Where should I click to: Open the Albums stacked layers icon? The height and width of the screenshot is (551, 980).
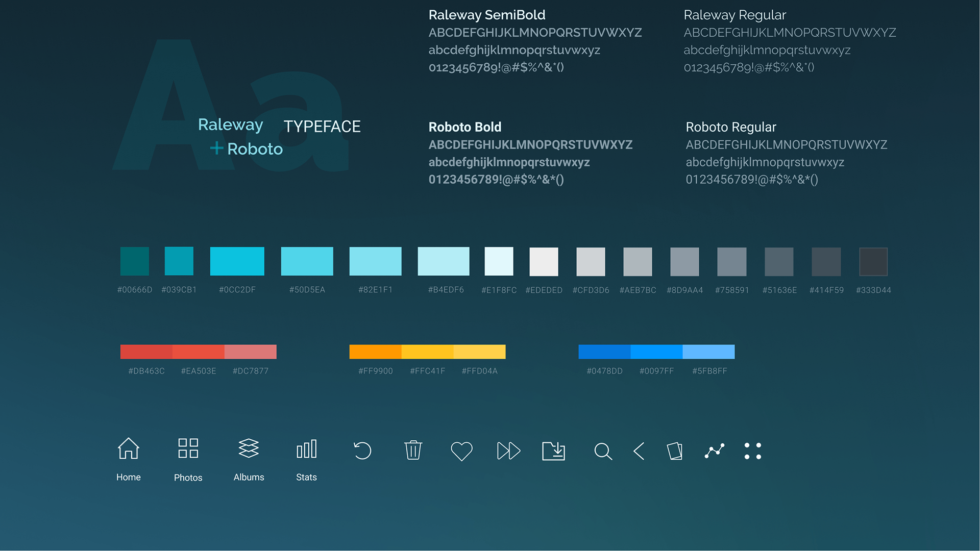tap(249, 448)
